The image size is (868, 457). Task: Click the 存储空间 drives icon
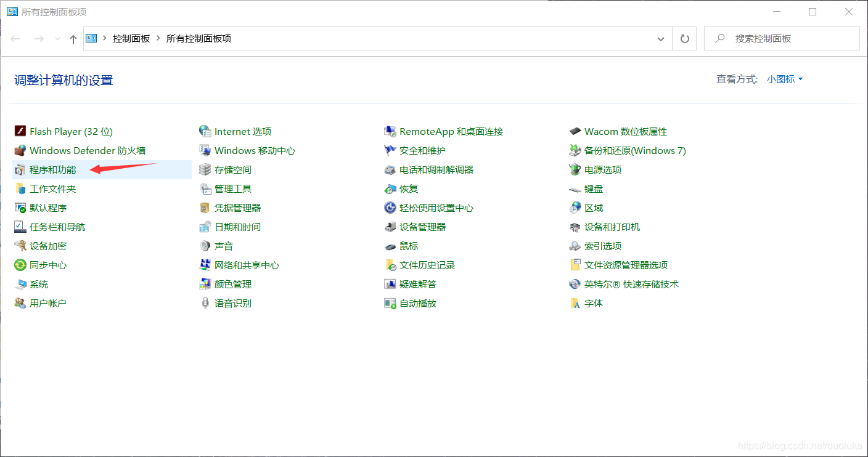205,169
